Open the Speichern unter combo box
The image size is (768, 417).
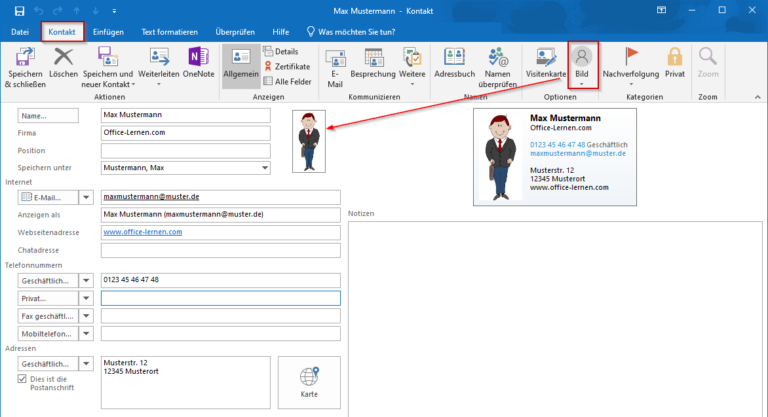coord(186,168)
